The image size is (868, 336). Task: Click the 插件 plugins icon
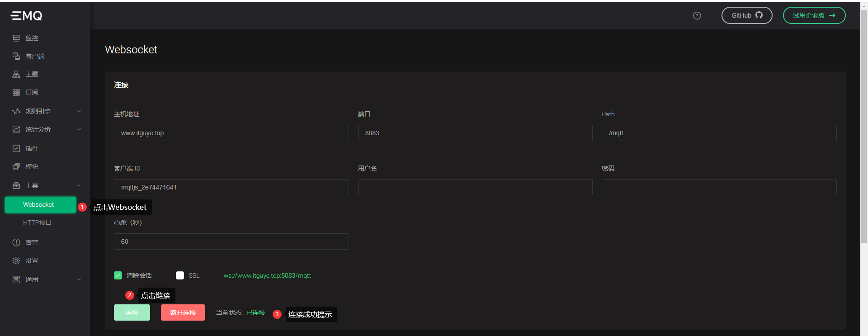[16, 148]
